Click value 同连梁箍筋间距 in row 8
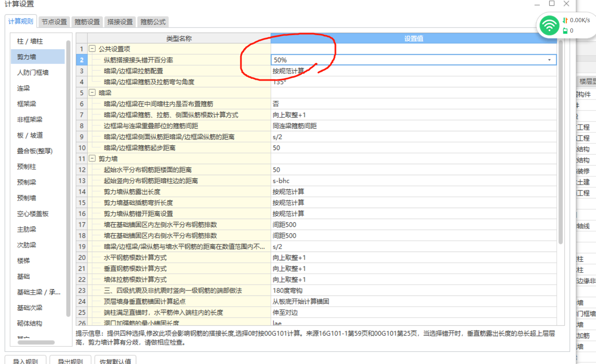This screenshot has width=596, height=364. tap(295, 126)
